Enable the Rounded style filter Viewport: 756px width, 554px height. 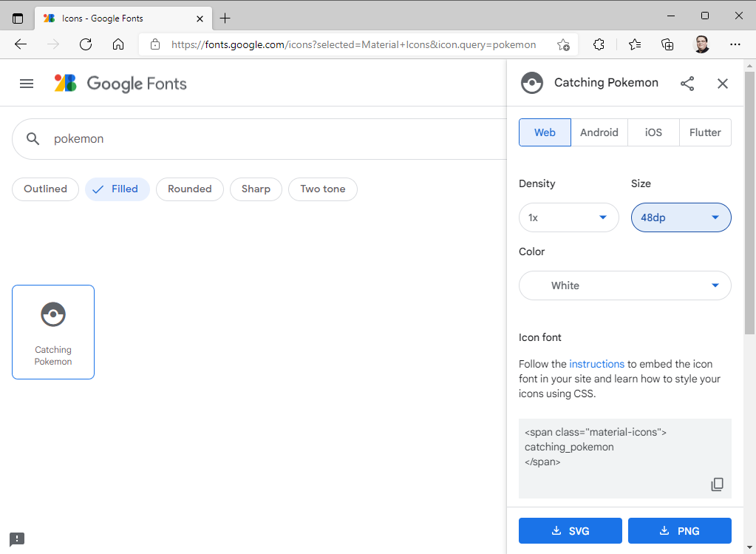pyautogui.click(x=189, y=189)
